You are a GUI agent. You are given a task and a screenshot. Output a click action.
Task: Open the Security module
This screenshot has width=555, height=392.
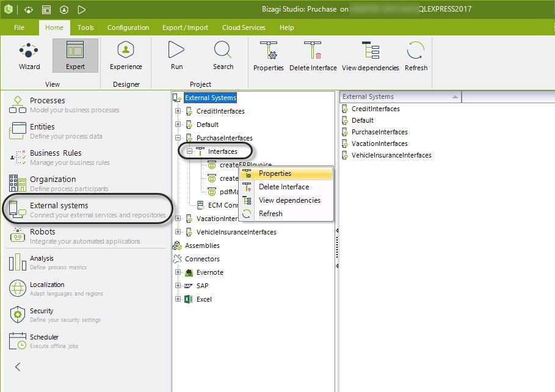86,315
